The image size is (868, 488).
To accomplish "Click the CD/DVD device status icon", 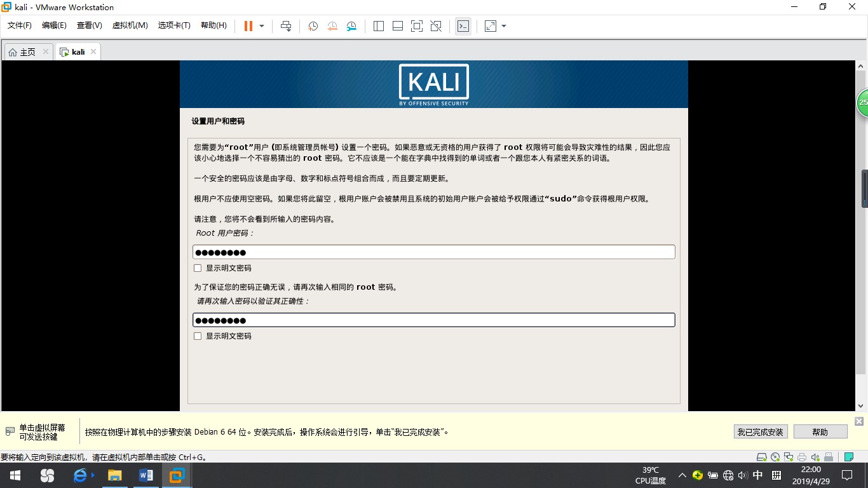I will 775,457.
